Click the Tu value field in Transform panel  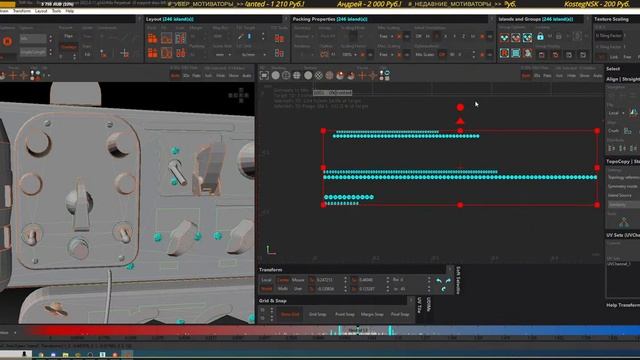(330, 280)
